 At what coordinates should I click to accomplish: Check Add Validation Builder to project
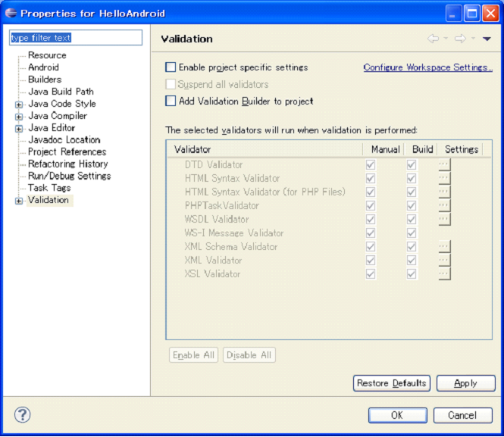(x=171, y=101)
